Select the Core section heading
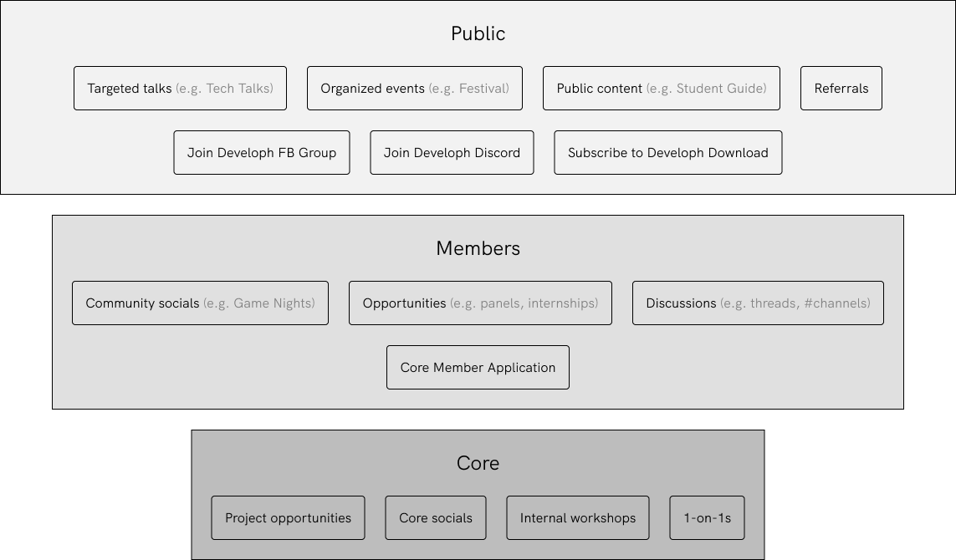956x560 pixels. 478,463
